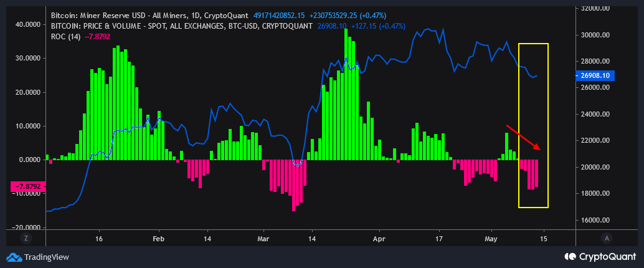Click the +230753529.25 (+0.47%) change value
Screen dimensions: 644x268
coord(348,16)
